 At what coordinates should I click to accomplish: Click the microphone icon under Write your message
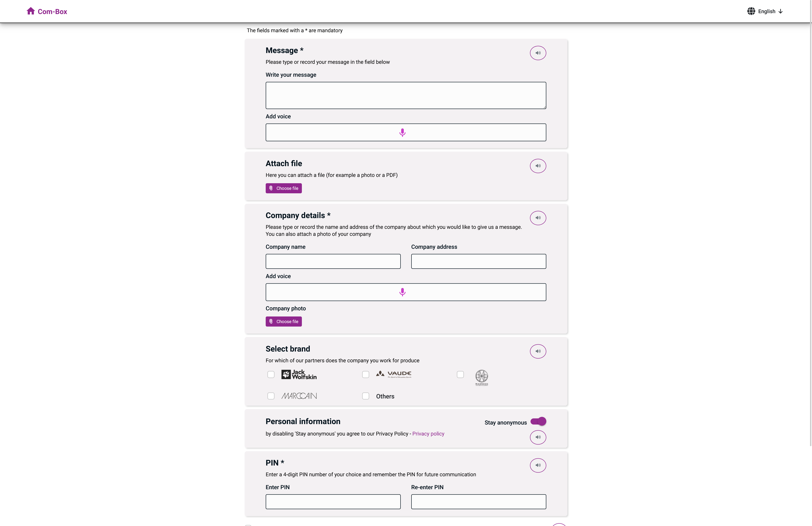[402, 132]
